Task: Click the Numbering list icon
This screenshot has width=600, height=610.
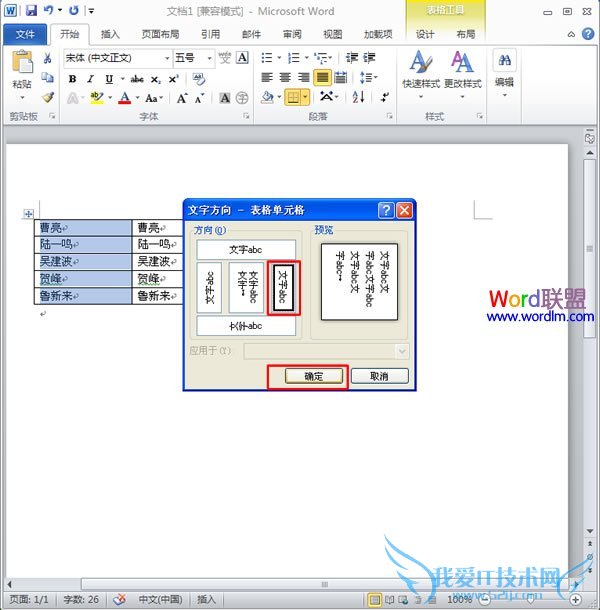Action: [x=294, y=58]
